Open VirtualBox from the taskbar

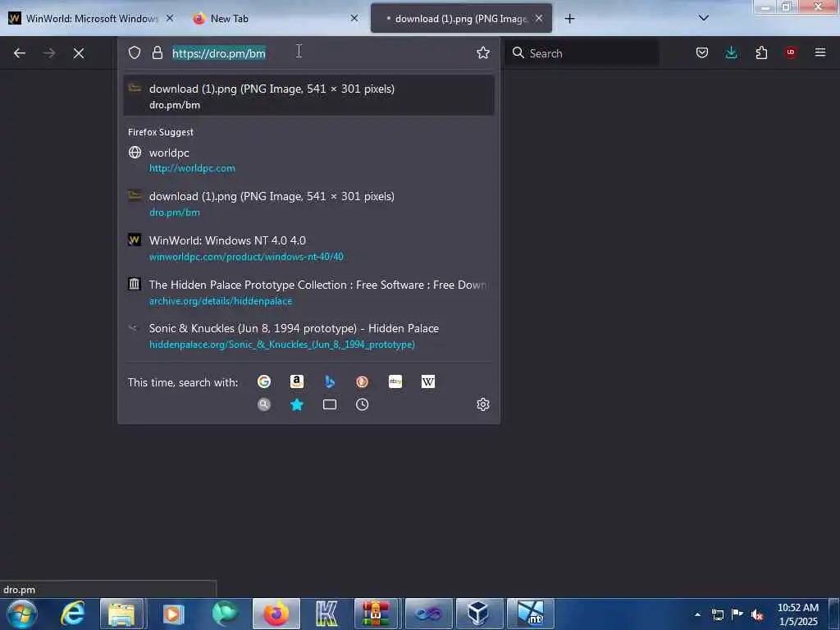[478, 614]
